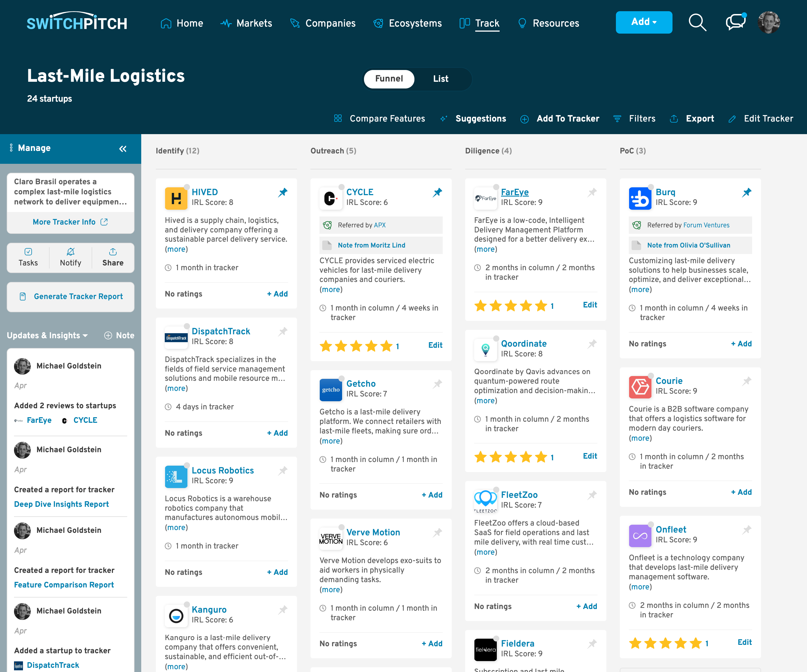
Task: Click the Courie company logo
Action: pos(640,387)
